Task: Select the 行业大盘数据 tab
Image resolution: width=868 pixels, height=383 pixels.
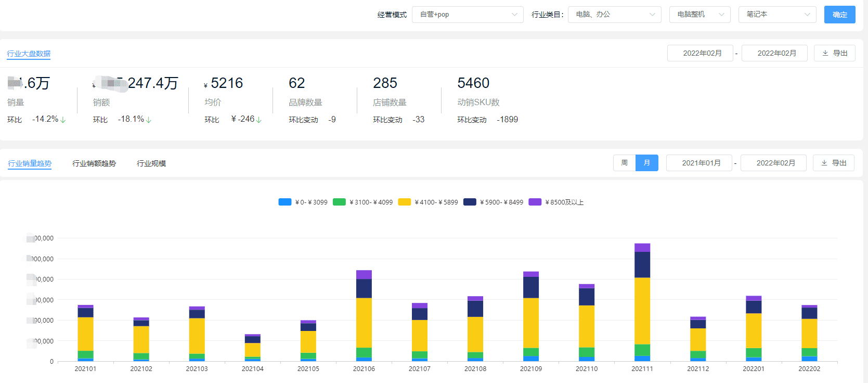Action: point(29,54)
